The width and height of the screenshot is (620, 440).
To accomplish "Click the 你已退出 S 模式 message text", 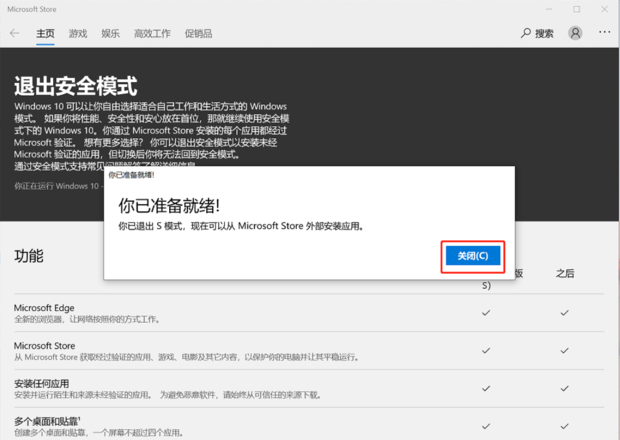I will [x=241, y=226].
